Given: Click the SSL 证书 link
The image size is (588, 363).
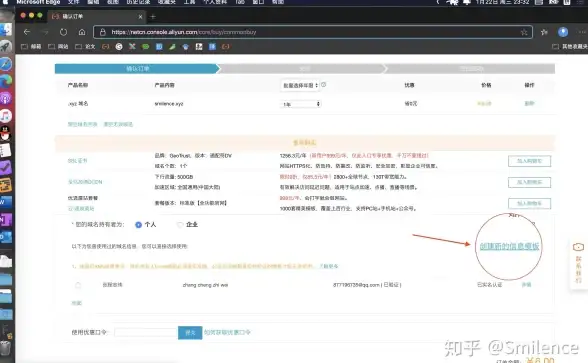Looking at the screenshot, I should pyautogui.click(x=78, y=160).
